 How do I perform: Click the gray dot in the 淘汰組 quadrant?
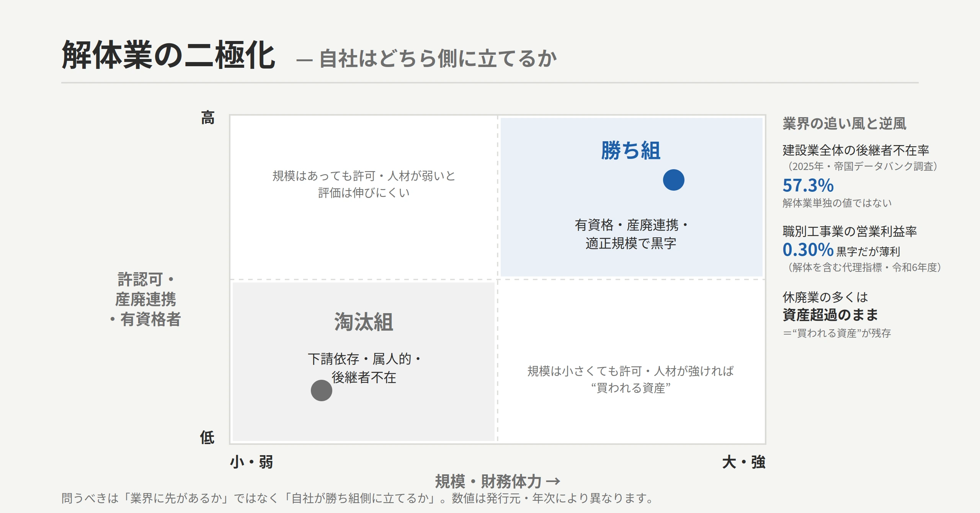321,390
